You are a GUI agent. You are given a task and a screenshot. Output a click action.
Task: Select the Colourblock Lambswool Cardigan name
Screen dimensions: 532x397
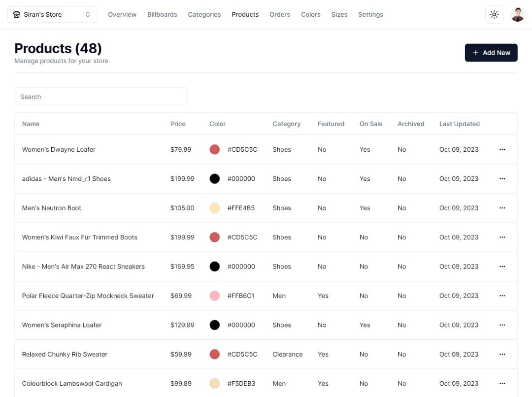pyautogui.click(x=72, y=383)
